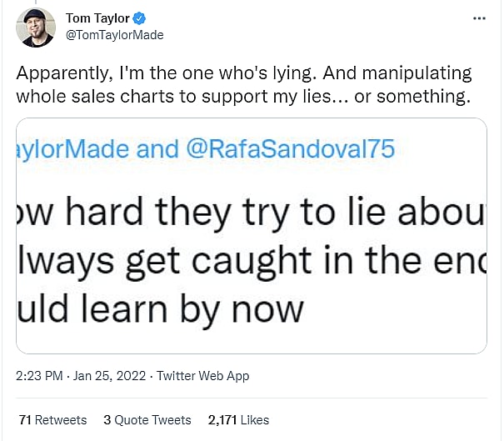Image resolution: width=504 pixels, height=441 pixels.
Task: Click the 'Apparently, I'm the one who's lying' line
Action: (x=243, y=73)
